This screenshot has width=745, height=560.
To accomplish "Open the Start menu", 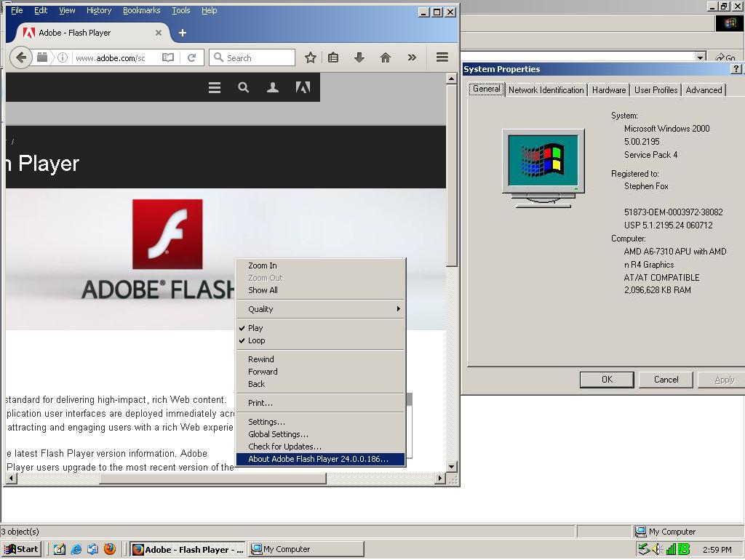I will [21, 550].
